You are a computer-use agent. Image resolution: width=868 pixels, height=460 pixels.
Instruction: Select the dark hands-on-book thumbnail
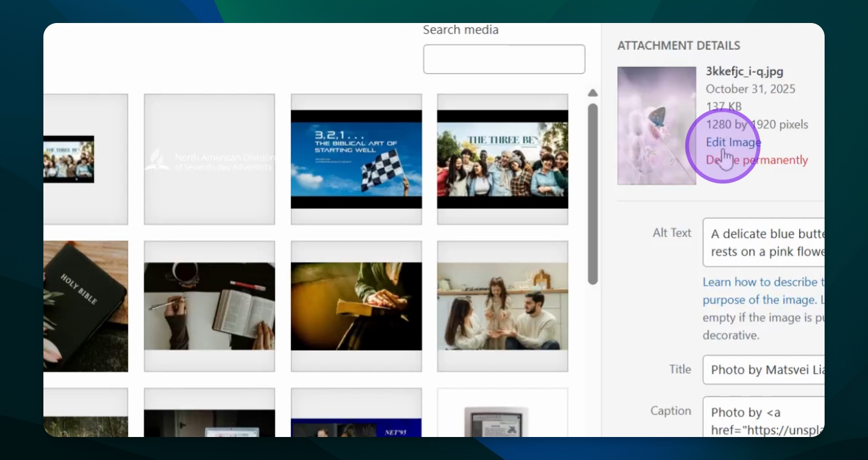pos(356,306)
